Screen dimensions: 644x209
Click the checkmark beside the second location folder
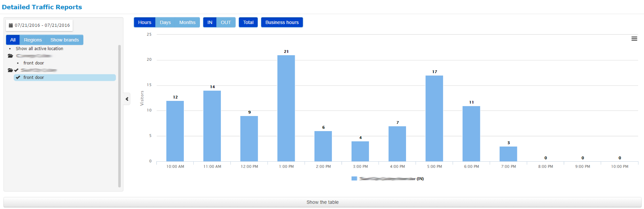[16, 70]
